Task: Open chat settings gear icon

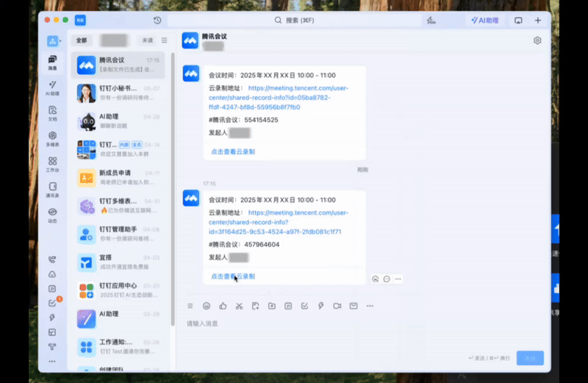Action: (x=537, y=40)
